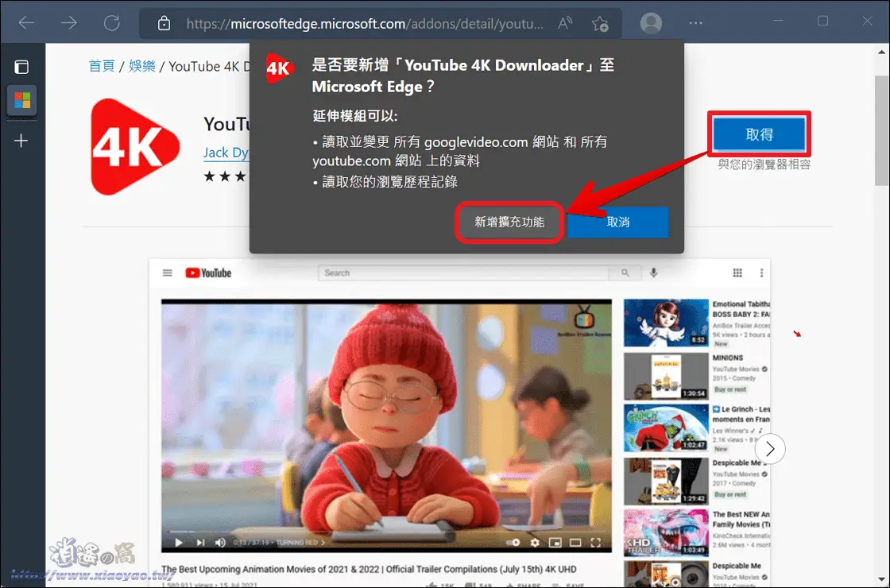The width and height of the screenshot is (890, 588).
Task: Click the page scrollbar up arrow
Action: click(880, 54)
